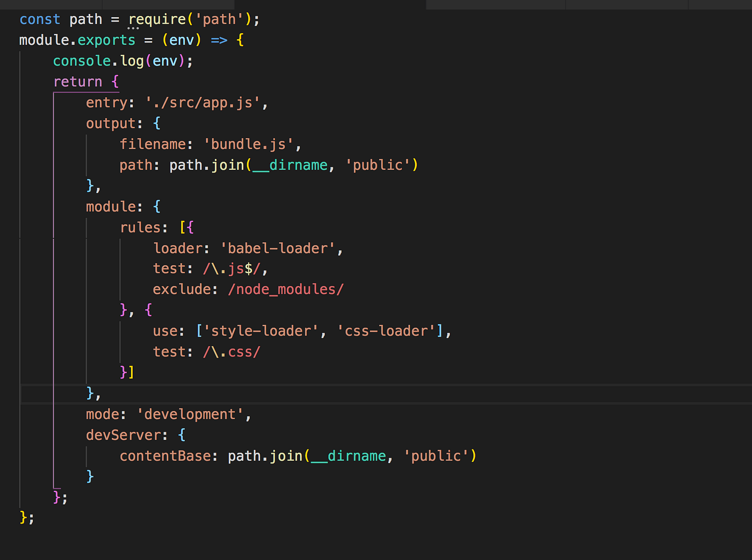Click the 'babel-loader' string
752x560 pixels.
[278, 248]
